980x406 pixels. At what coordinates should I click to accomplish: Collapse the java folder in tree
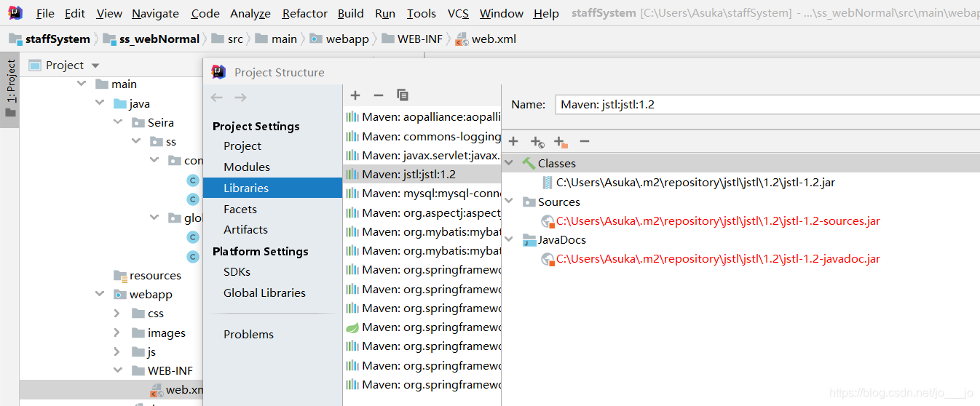100,103
